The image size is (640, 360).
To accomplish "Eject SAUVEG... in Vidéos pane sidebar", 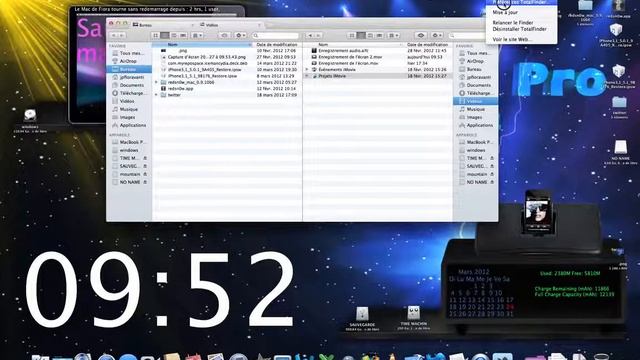I will coord(492,167).
